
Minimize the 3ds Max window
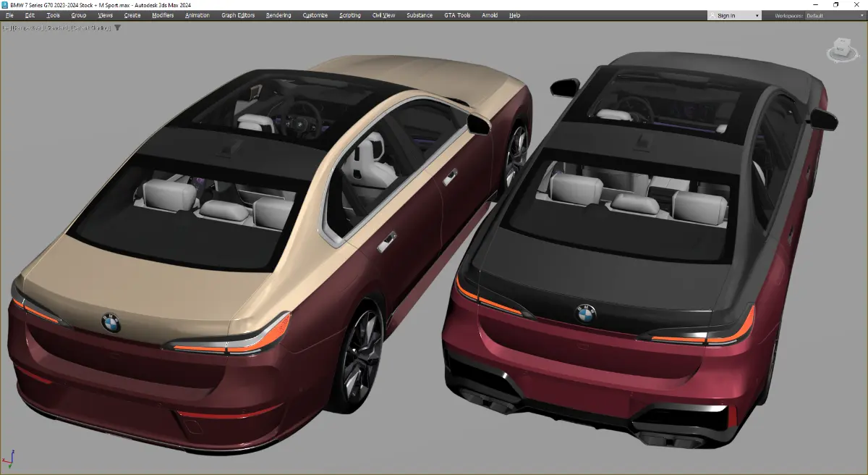(x=816, y=4)
